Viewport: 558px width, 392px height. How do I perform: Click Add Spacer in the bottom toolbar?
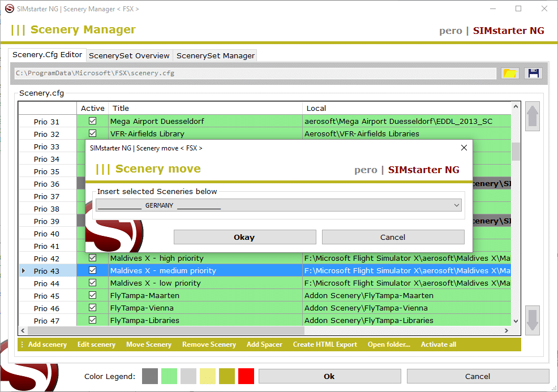(x=264, y=344)
